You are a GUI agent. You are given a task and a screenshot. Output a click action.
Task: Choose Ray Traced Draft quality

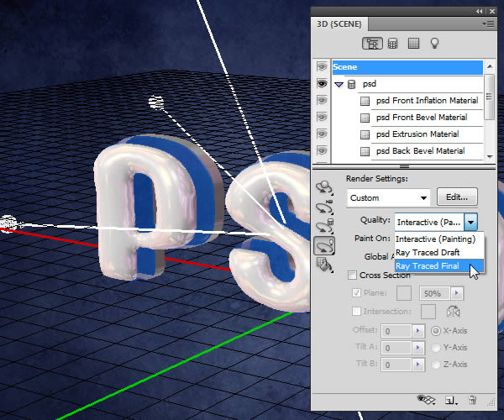(427, 252)
